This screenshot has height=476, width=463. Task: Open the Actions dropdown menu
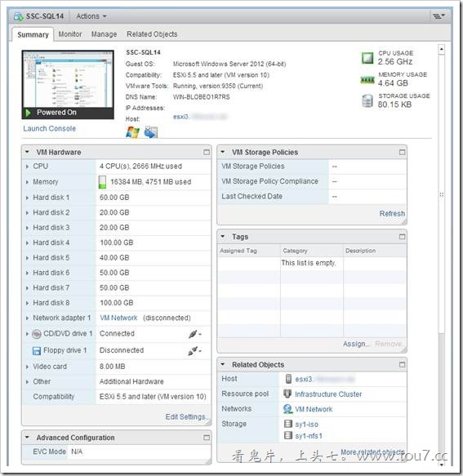[91, 16]
